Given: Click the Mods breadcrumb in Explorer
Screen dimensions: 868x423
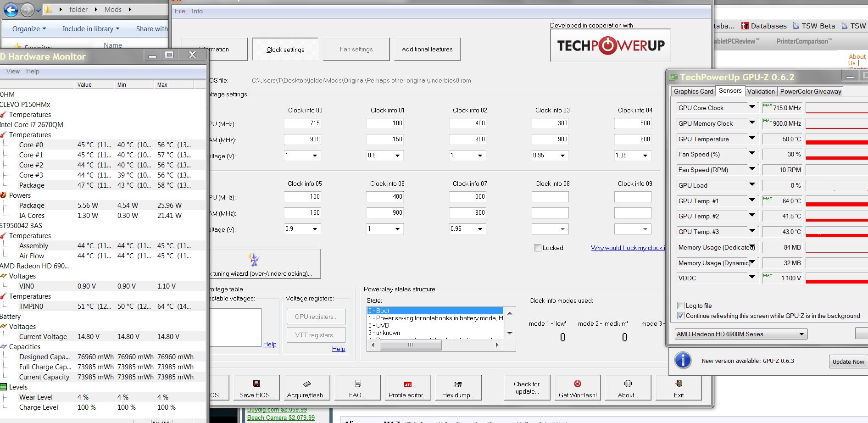Looking at the screenshot, I should click(x=113, y=9).
